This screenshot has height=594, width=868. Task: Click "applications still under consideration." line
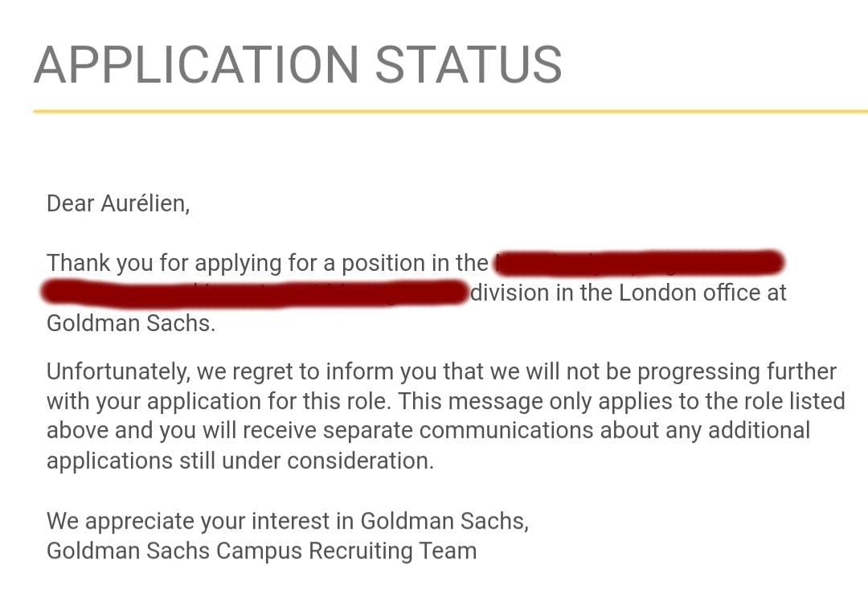(240, 461)
